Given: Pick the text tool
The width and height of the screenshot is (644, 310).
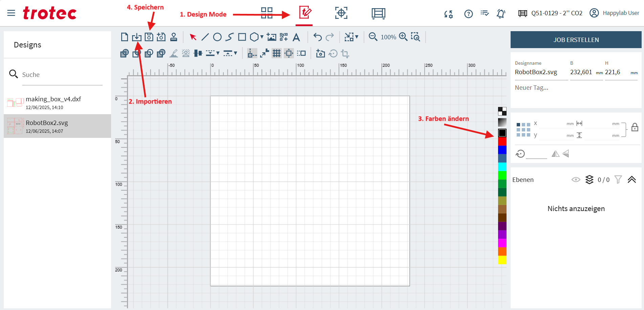Looking at the screenshot, I should (x=296, y=37).
